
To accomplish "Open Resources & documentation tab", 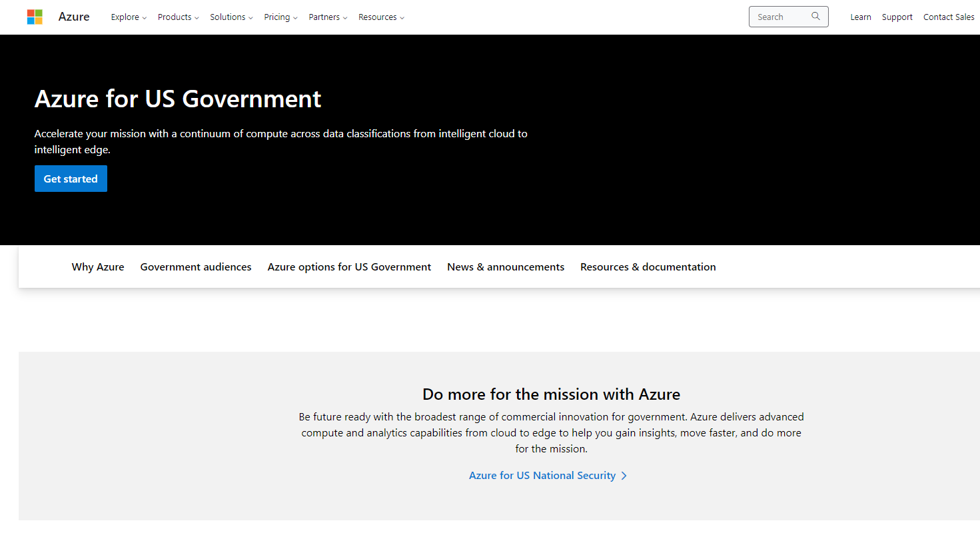I will tap(648, 267).
